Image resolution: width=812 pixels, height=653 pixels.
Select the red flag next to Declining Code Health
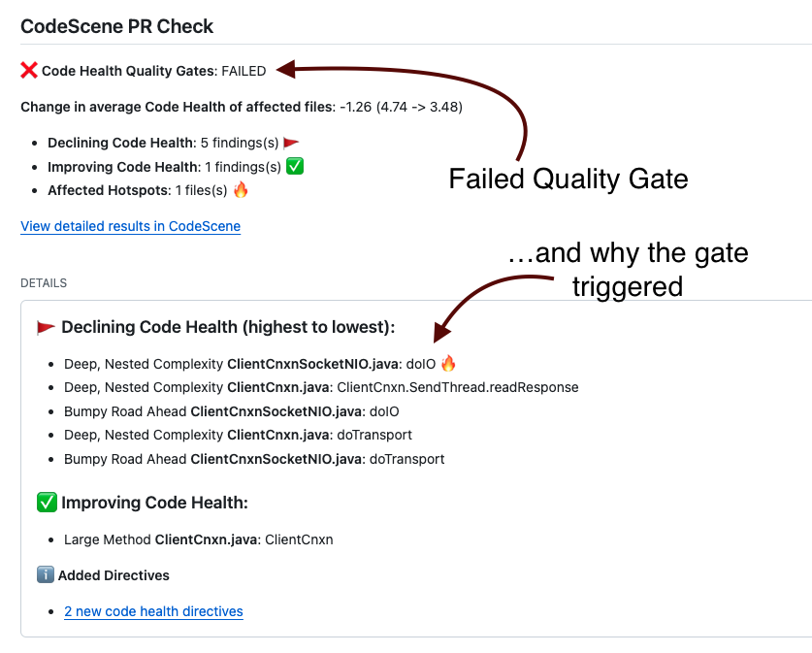293,142
